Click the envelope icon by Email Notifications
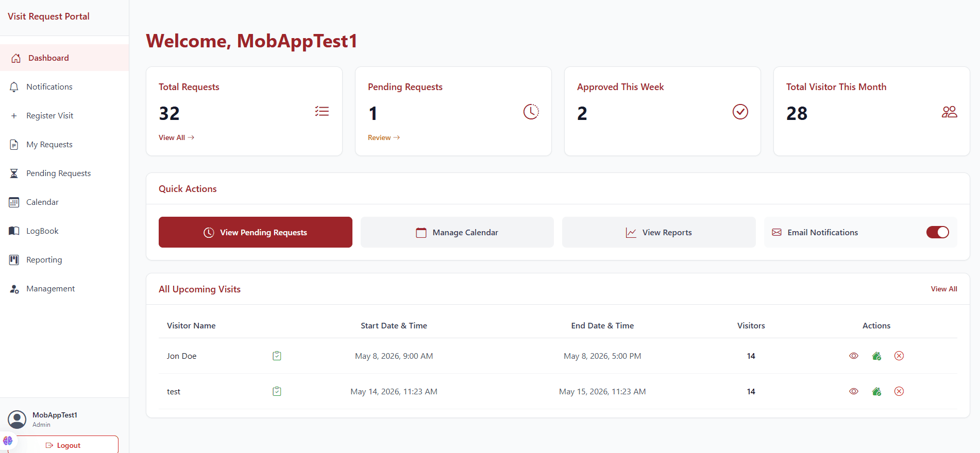 (776, 233)
